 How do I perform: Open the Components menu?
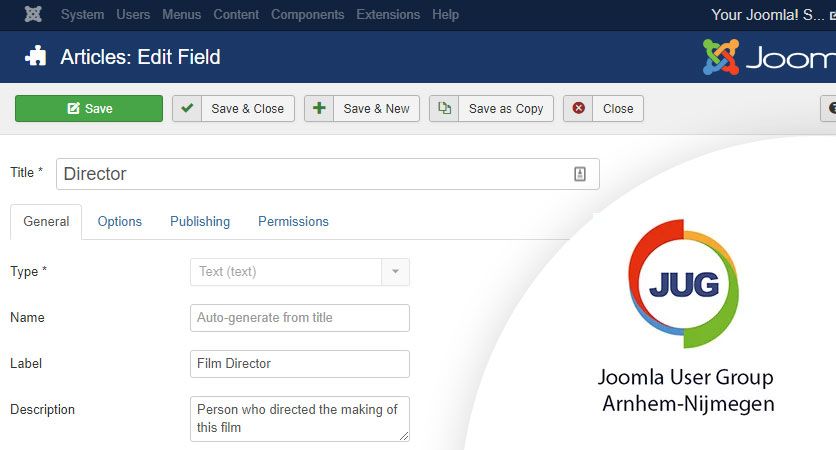(x=307, y=14)
